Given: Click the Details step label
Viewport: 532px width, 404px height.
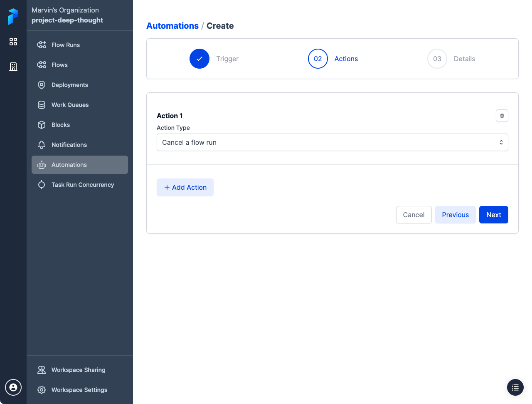Looking at the screenshot, I should [x=464, y=59].
